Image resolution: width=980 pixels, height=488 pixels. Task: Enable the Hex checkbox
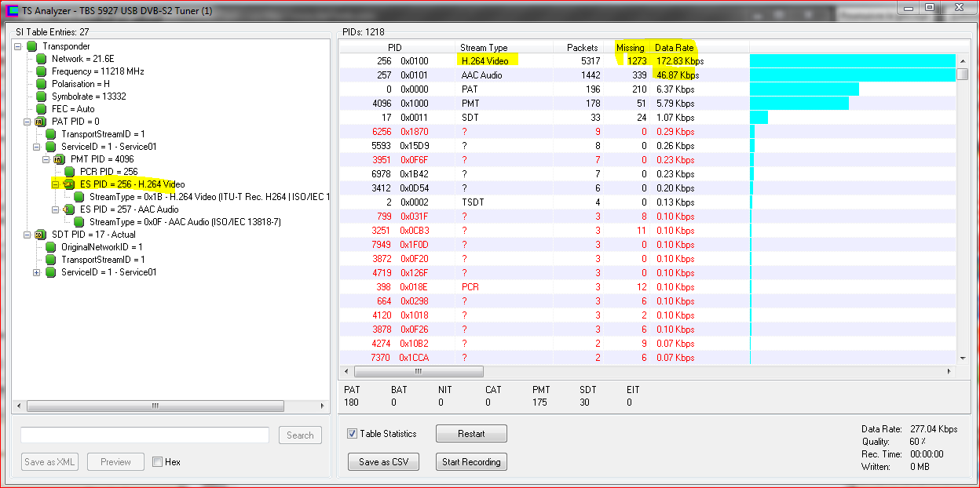(x=157, y=462)
